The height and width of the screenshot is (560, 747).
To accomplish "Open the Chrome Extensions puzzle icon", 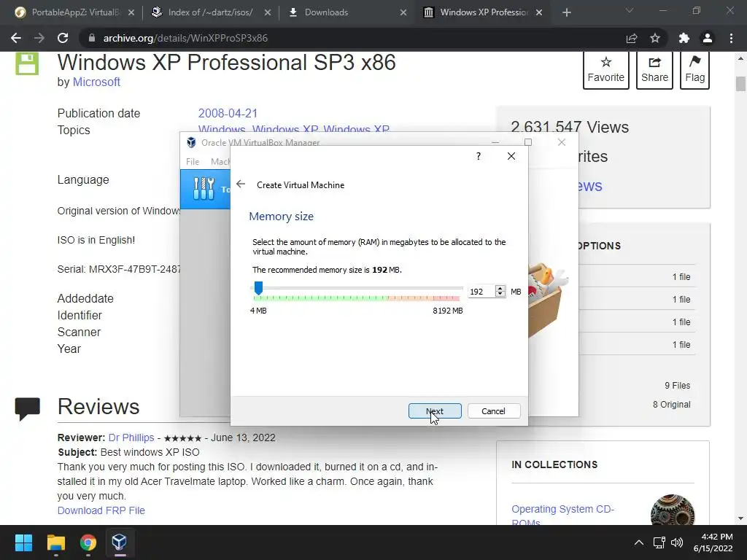I will pyautogui.click(x=684, y=38).
